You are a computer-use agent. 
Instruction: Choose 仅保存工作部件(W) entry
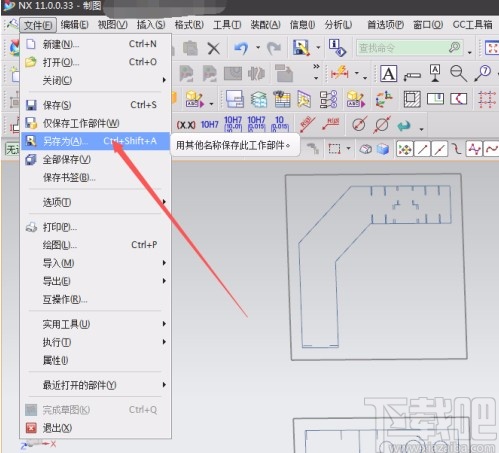tap(96, 123)
